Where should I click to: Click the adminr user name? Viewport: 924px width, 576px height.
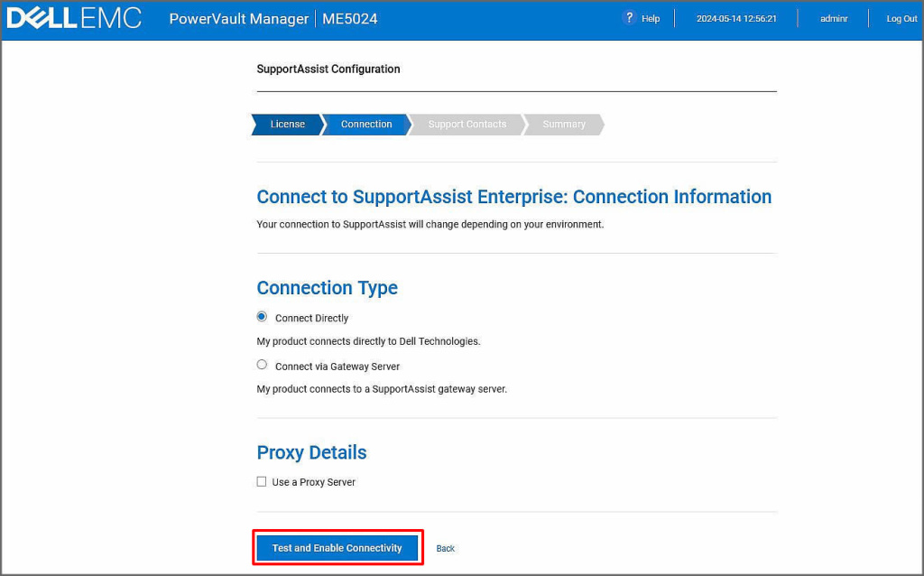point(833,19)
